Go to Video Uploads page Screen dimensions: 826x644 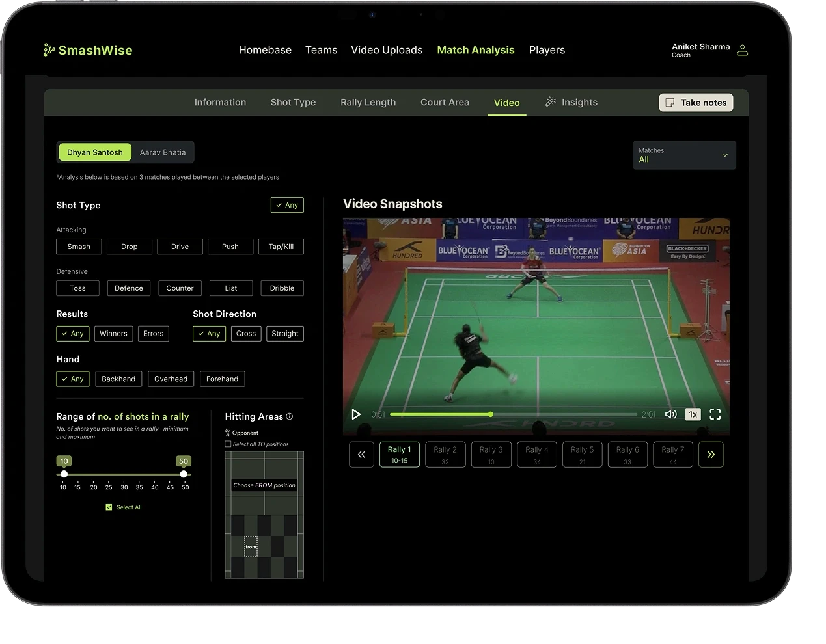point(387,50)
